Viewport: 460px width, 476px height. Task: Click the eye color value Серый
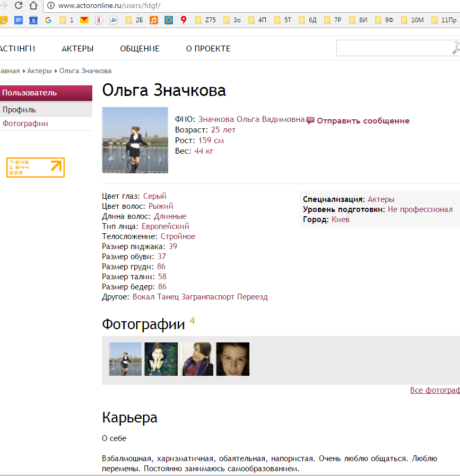coord(154,196)
